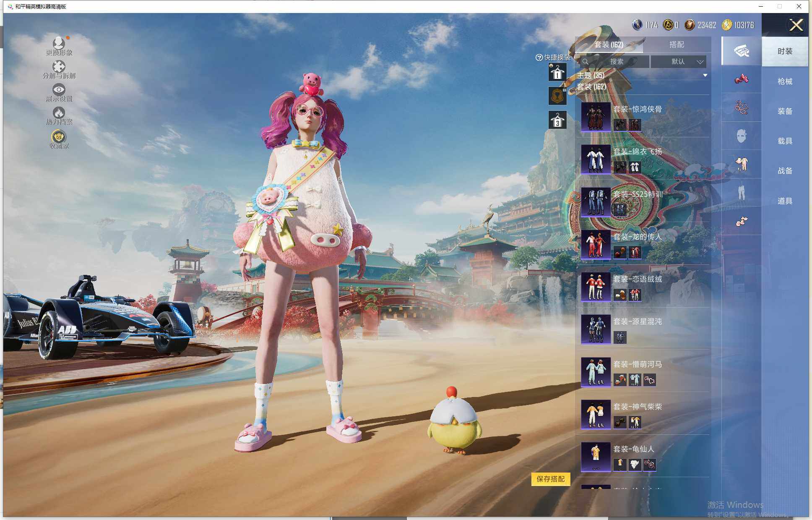Open the 热力档案 flame icon

pyautogui.click(x=59, y=113)
